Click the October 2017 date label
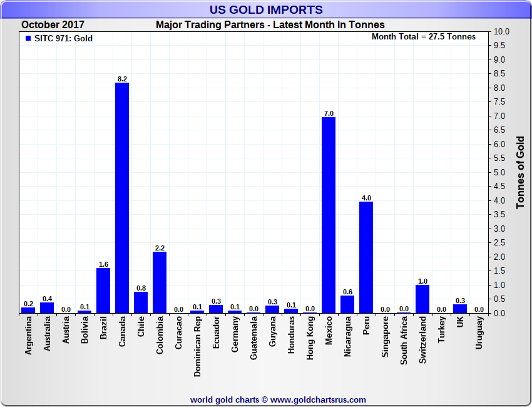532x407 pixels. click(53, 25)
